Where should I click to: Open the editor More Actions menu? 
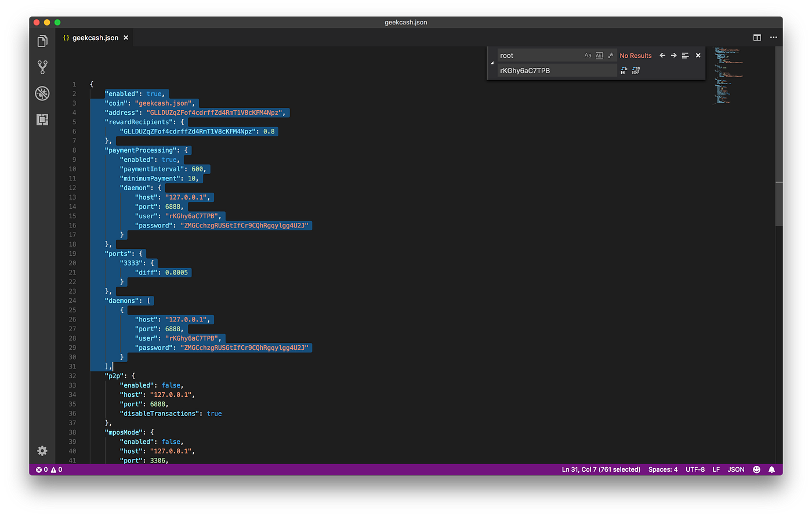coord(773,38)
